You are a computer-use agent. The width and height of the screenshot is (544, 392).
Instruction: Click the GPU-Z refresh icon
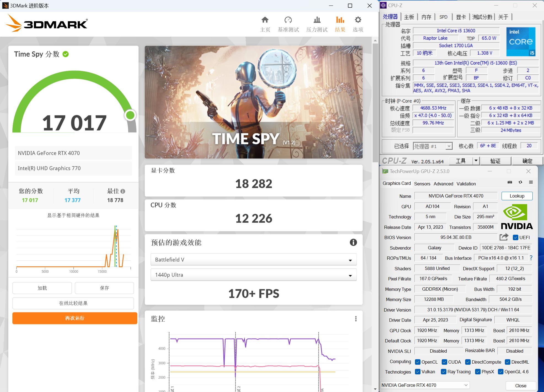(520, 182)
